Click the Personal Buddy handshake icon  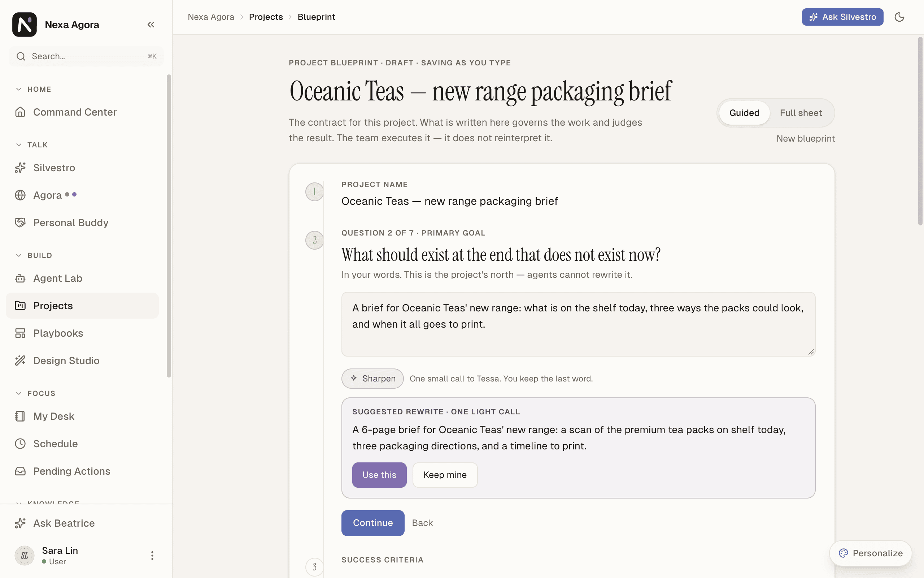(20, 223)
